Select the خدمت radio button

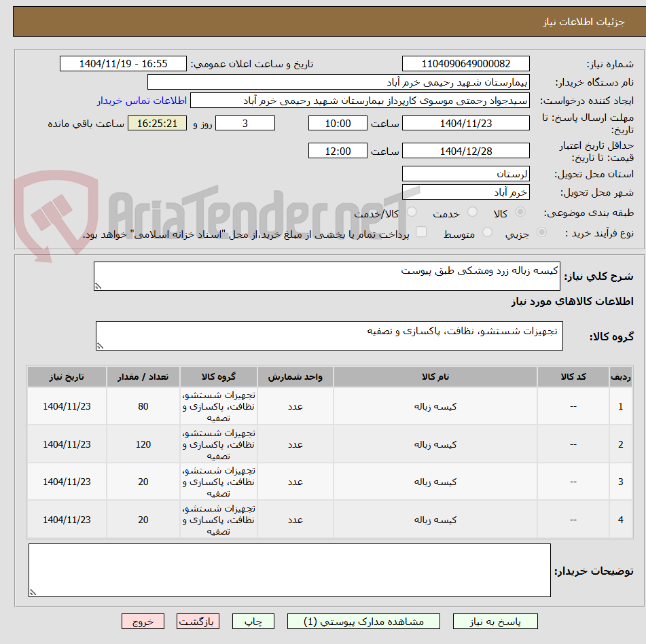pos(471,213)
